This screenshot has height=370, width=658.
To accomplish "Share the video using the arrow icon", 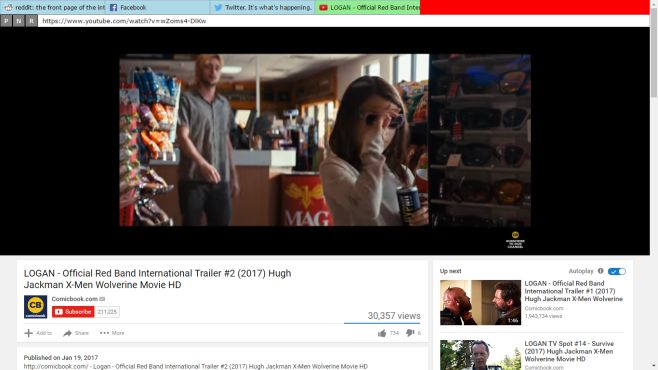I will [x=68, y=333].
